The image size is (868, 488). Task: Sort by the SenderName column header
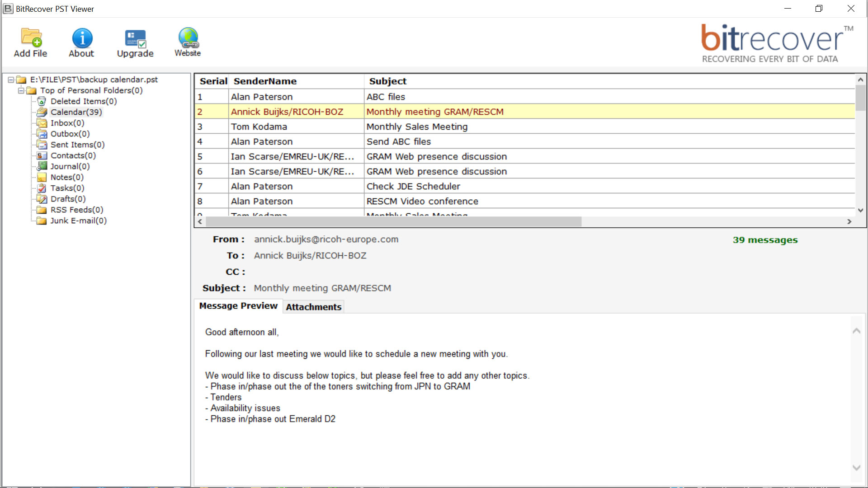coord(297,81)
